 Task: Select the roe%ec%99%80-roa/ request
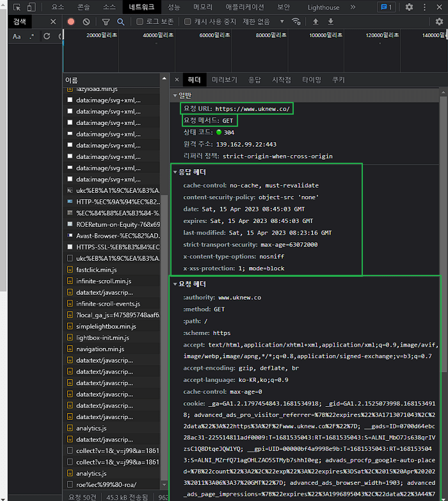tap(112, 484)
